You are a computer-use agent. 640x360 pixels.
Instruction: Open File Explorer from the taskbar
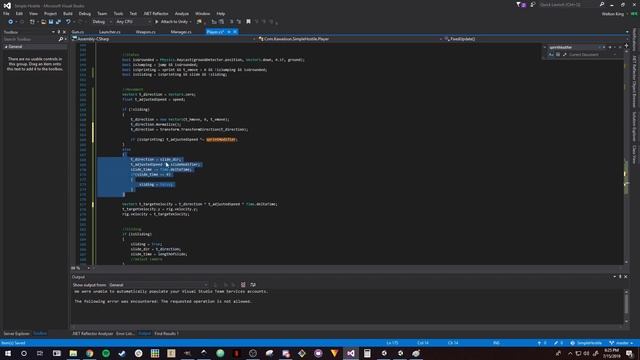tap(73, 353)
